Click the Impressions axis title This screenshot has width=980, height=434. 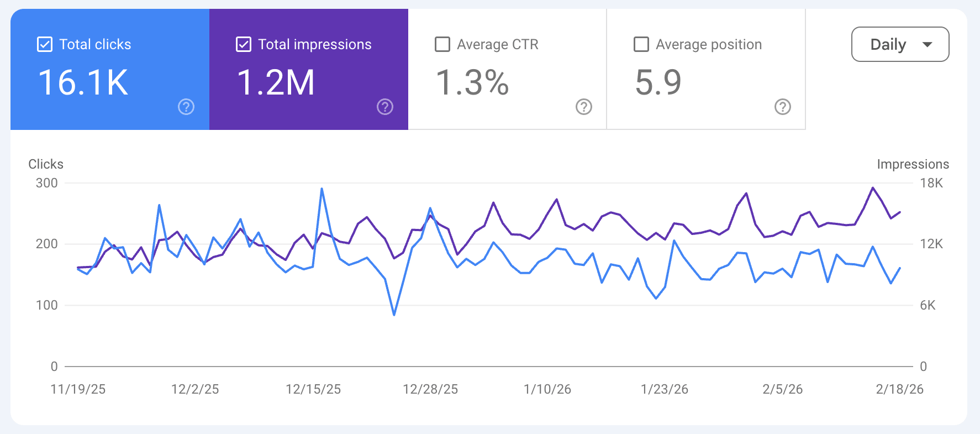[x=913, y=164]
